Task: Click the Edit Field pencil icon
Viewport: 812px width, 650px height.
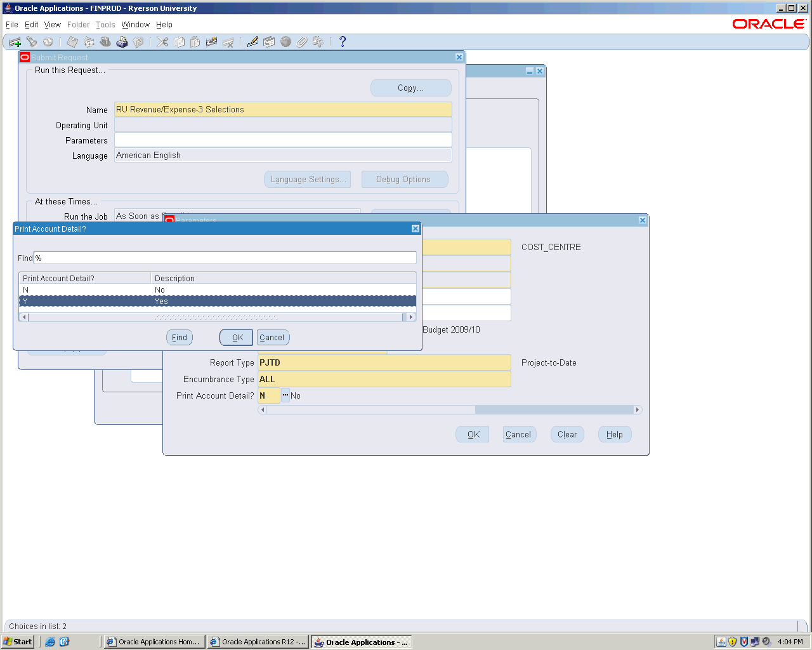Action: [x=252, y=42]
